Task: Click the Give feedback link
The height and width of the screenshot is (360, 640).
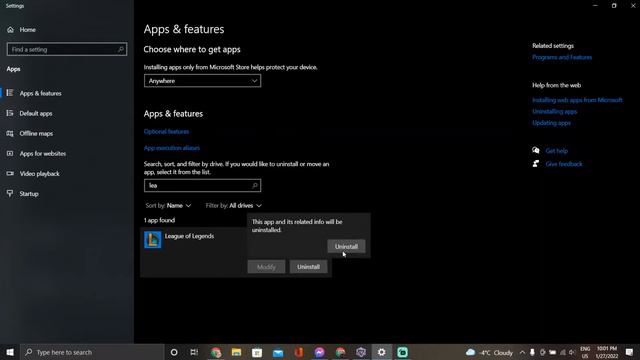Action: coord(564,164)
